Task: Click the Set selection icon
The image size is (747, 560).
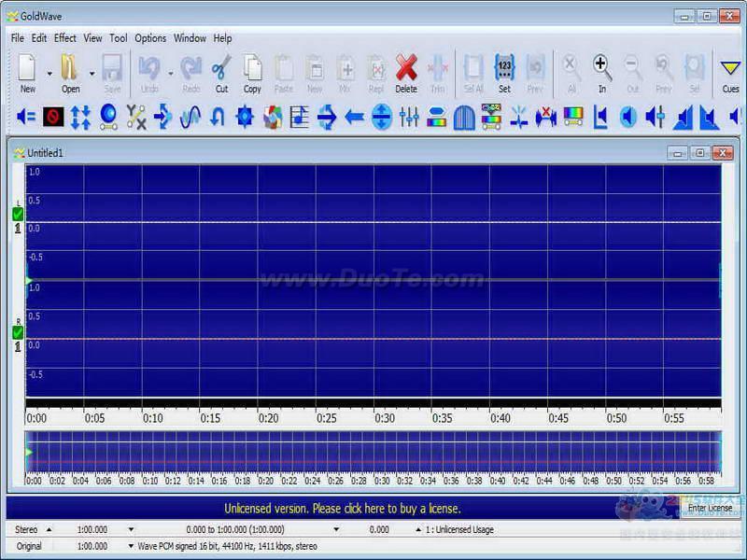Action: tap(504, 73)
